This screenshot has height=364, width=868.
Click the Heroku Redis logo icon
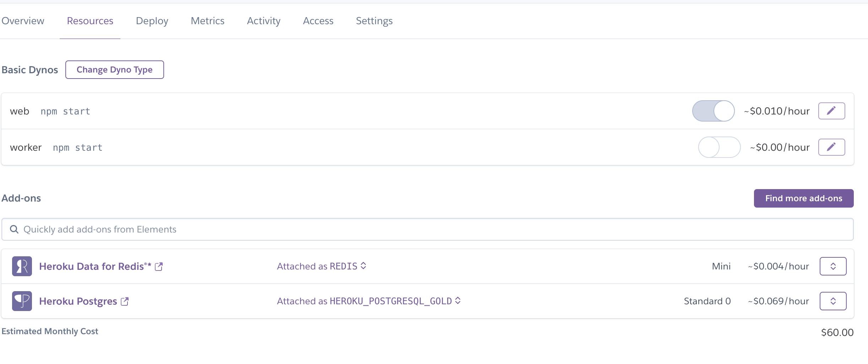point(22,266)
